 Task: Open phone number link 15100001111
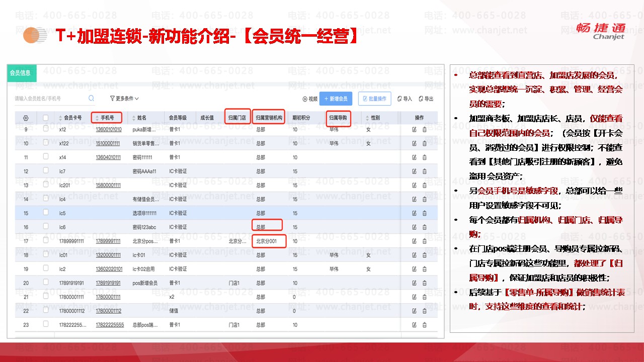tap(108, 143)
